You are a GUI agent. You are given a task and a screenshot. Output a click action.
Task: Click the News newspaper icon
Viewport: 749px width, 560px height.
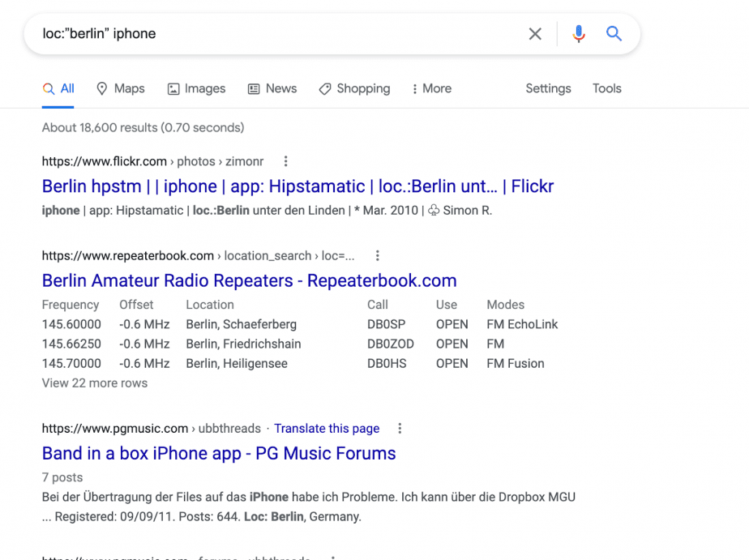click(254, 89)
